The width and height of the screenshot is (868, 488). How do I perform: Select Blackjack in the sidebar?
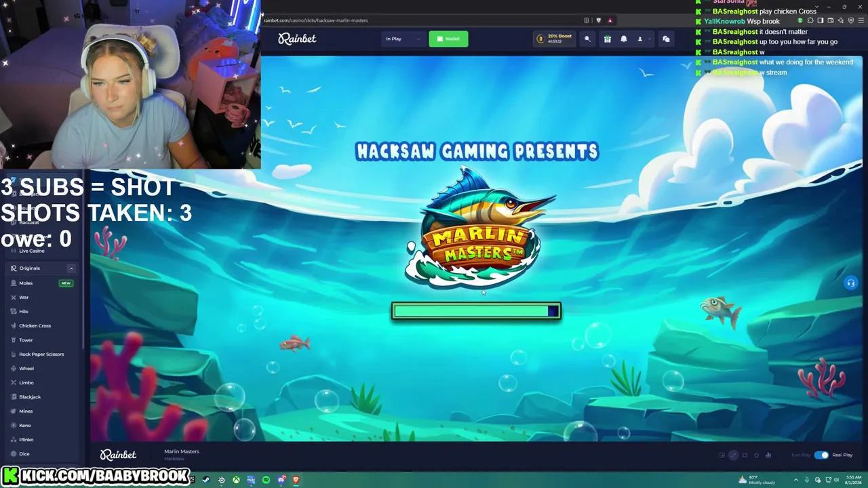pos(42,396)
